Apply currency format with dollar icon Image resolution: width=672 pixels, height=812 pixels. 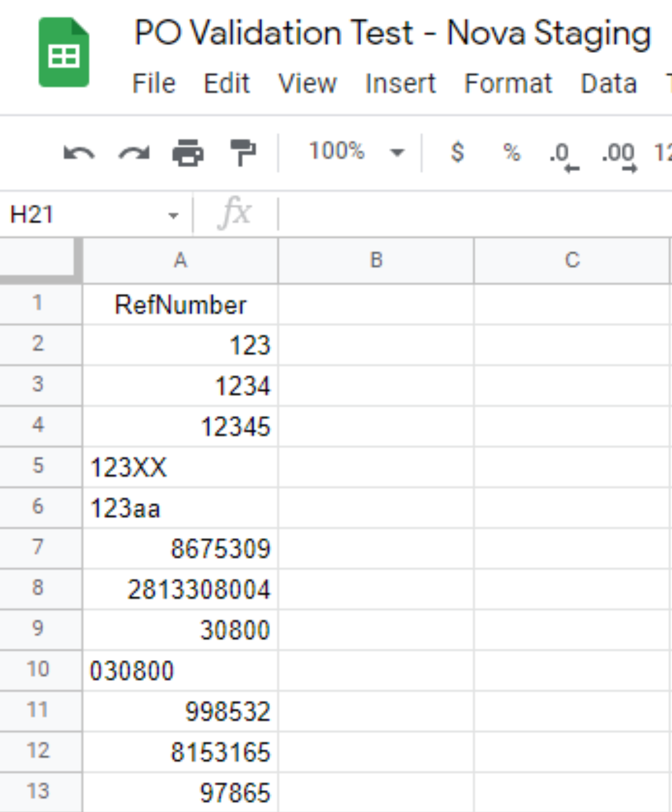pyautogui.click(x=457, y=152)
